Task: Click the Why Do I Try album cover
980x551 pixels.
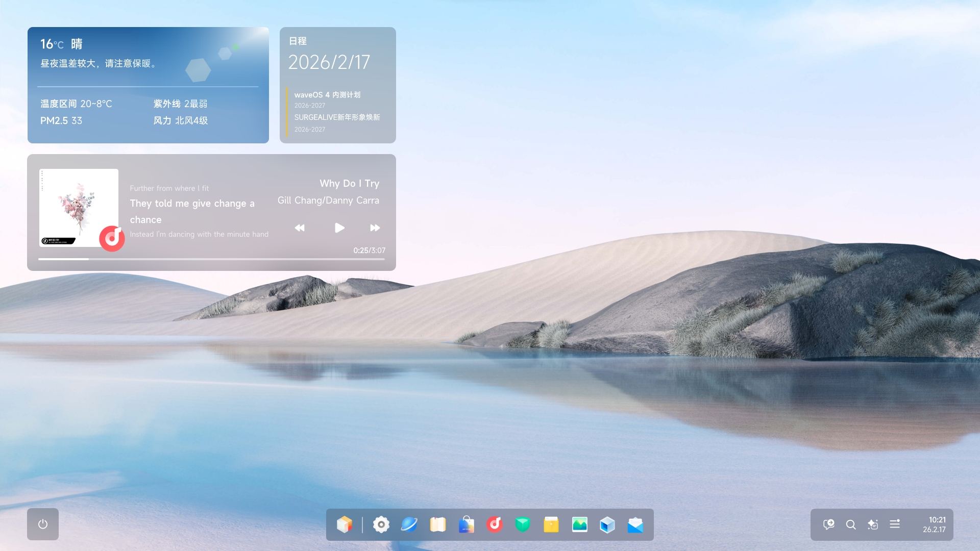Action: click(x=79, y=208)
